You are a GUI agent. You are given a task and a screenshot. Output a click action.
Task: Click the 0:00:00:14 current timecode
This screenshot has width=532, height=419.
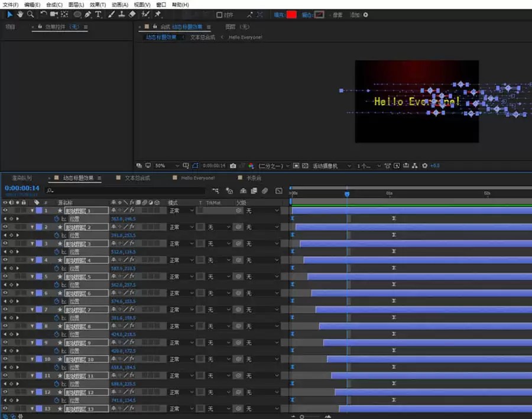pos(22,188)
